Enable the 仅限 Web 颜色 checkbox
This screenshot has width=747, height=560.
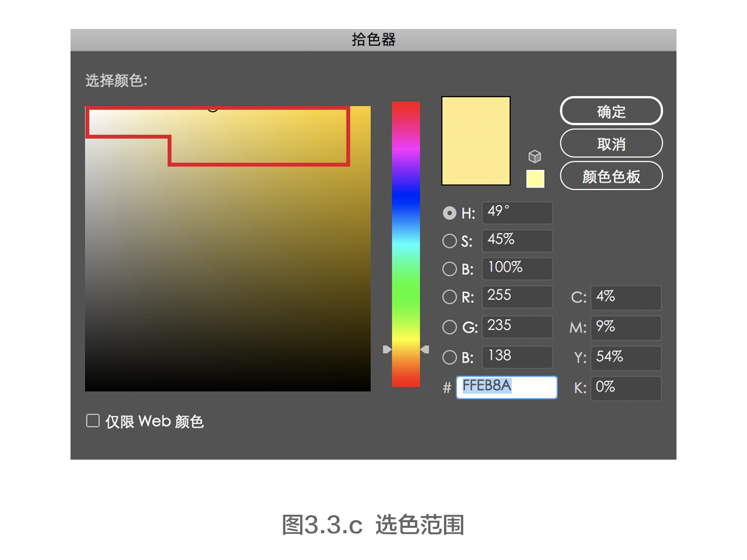click(x=92, y=420)
